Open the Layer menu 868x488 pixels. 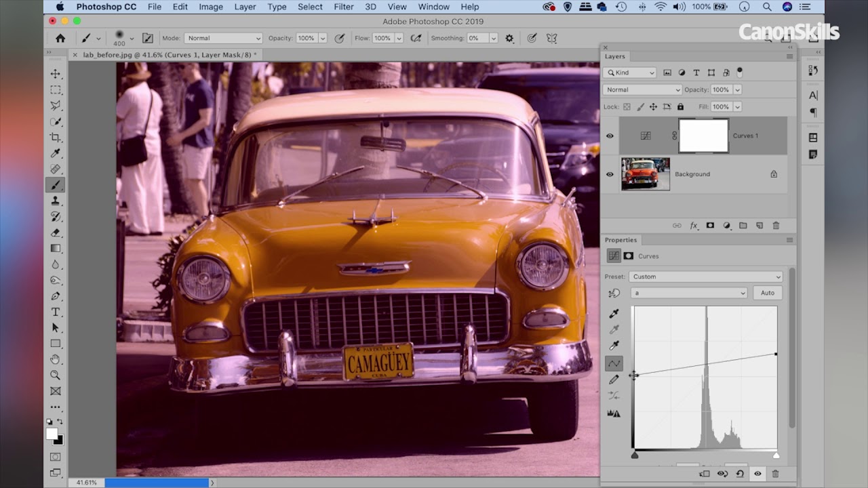point(245,7)
